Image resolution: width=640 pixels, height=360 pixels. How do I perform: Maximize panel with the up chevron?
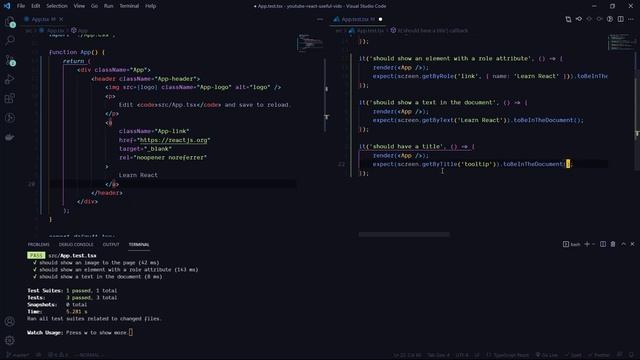coord(623,244)
